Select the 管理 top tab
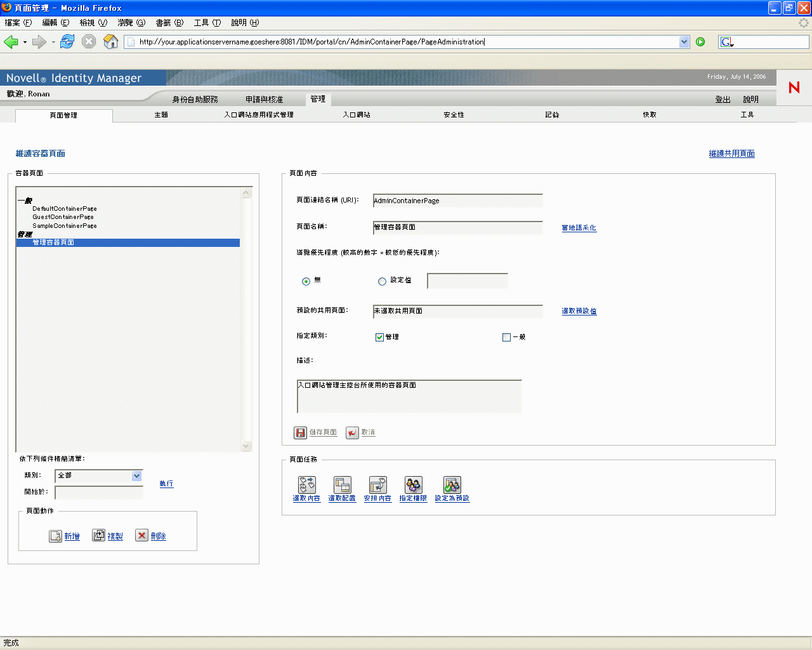This screenshot has height=650, width=812. point(318,99)
